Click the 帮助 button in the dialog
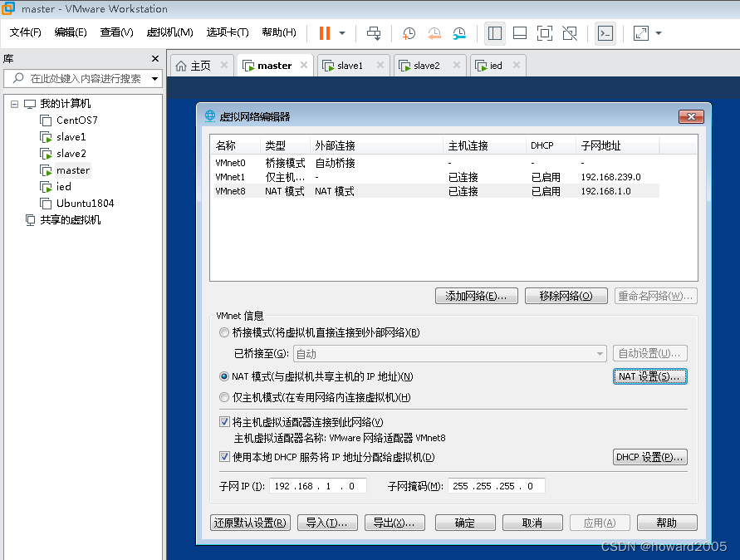Screen dimensions: 740x560 [667, 523]
